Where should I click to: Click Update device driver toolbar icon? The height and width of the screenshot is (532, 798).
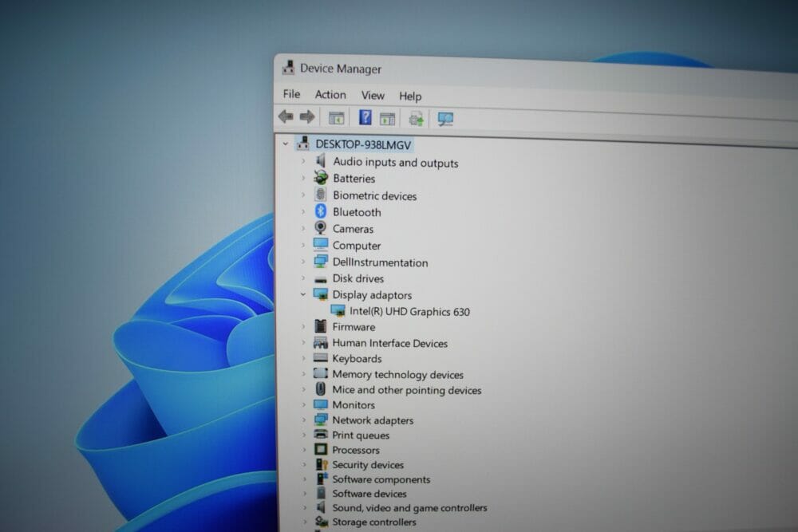click(x=417, y=119)
